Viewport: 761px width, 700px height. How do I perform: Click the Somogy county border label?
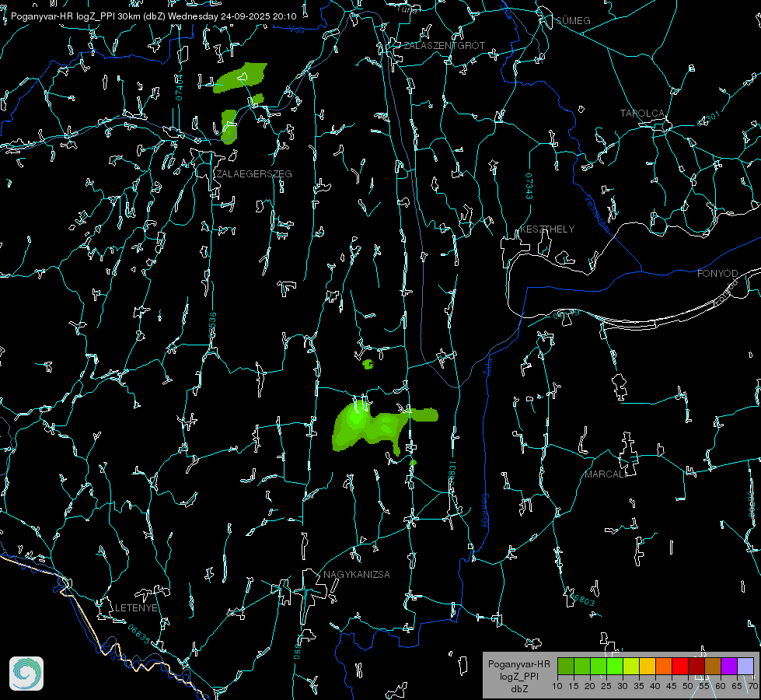coord(485,511)
